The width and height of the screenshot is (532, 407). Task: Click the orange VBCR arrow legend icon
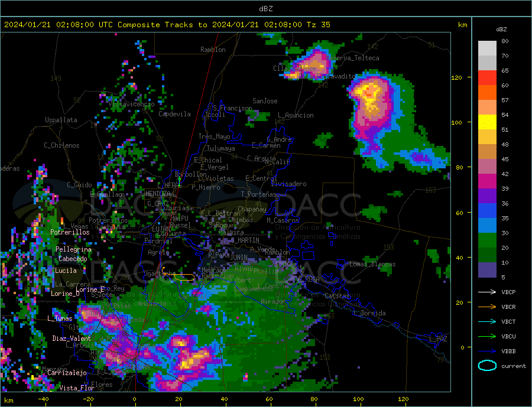pyautogui.click(x=487, y=307)
